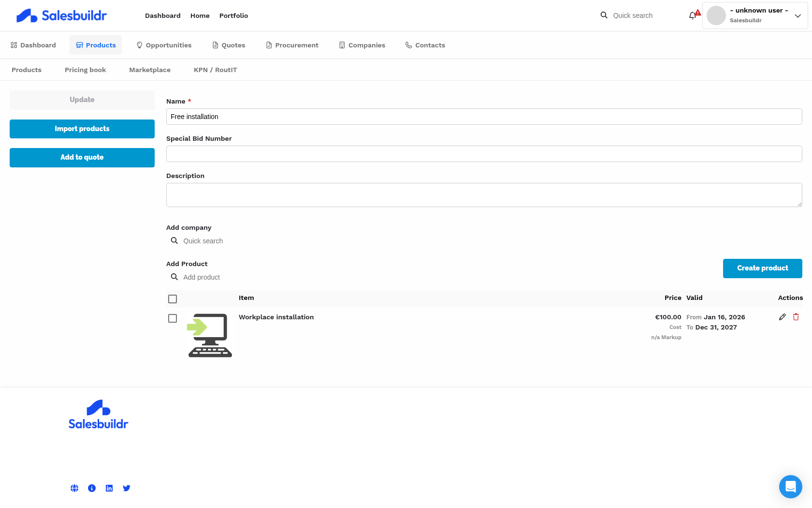Viewport: 812px width, 508px height.
Task: Open the Dashboard tab in module bar
Action: (33, 45)
